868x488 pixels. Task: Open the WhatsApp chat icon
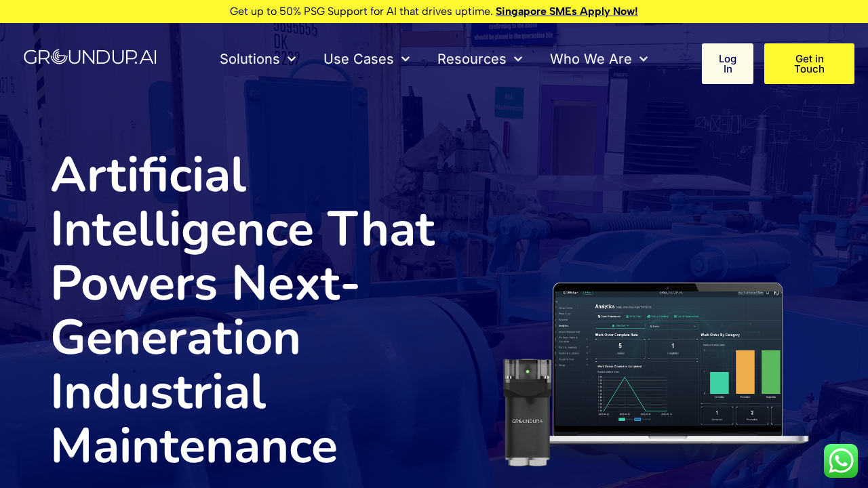840,460
